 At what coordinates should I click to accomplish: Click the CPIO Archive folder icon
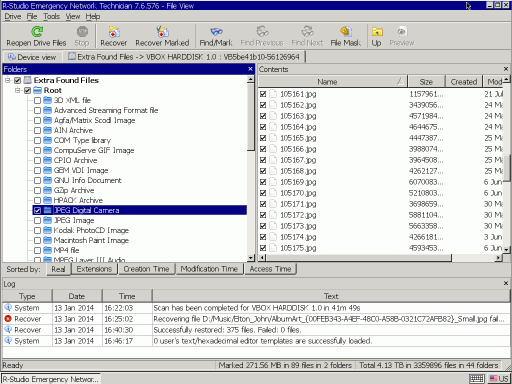click(x=48, y=160)
